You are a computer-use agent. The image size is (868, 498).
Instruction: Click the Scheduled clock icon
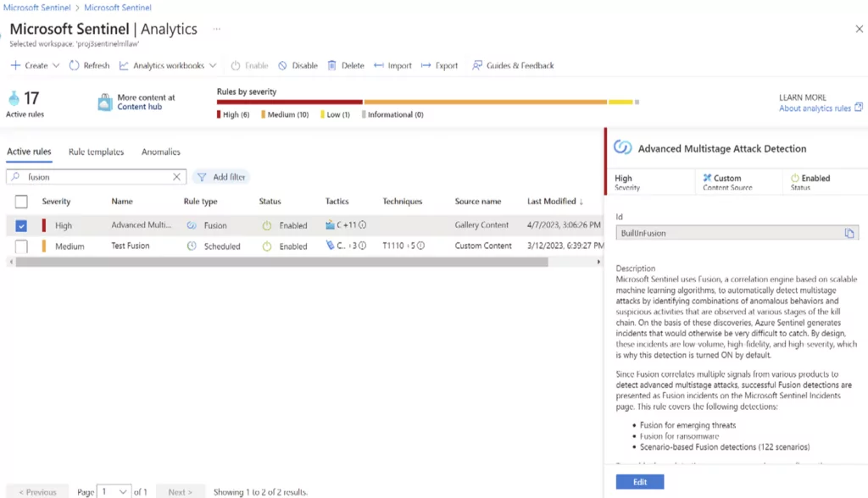click(x=192, y=246)
